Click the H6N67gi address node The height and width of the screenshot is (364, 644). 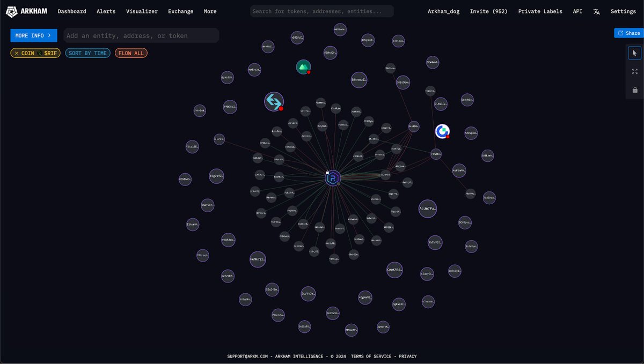(258, 259)
